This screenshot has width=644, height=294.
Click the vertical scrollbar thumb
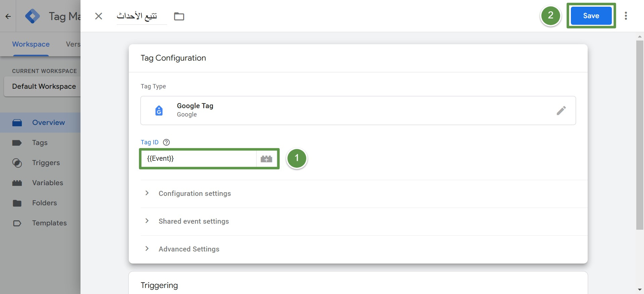[x=640, y=135]
